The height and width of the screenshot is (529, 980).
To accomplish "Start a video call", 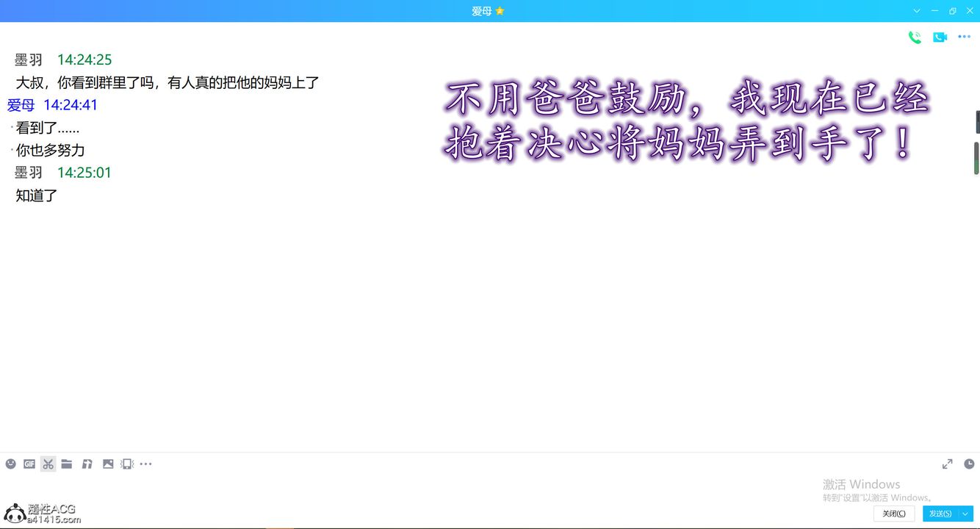I will pyautogui.click(x=940, y=37).
